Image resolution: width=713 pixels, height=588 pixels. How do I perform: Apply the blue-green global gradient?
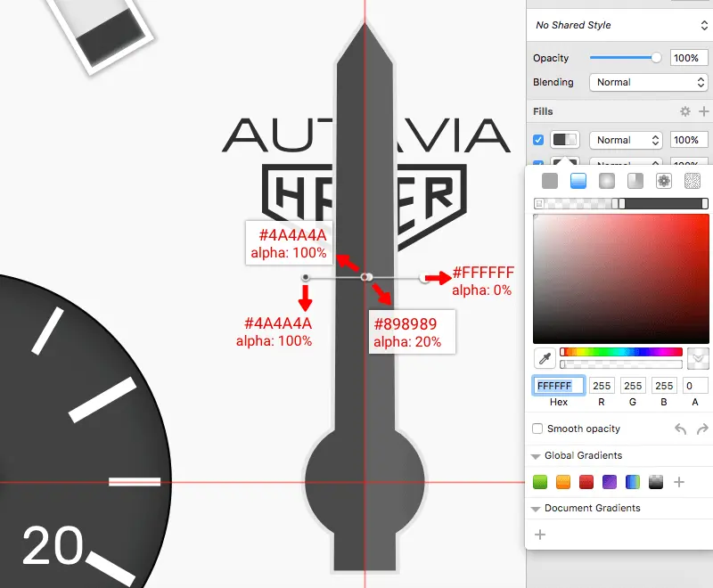[633, 482]
